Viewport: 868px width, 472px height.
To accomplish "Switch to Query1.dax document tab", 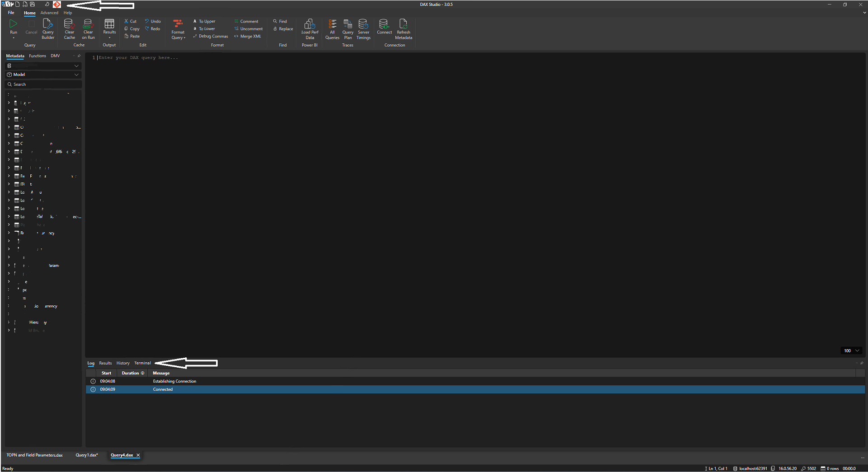I will tap(87, 455).
